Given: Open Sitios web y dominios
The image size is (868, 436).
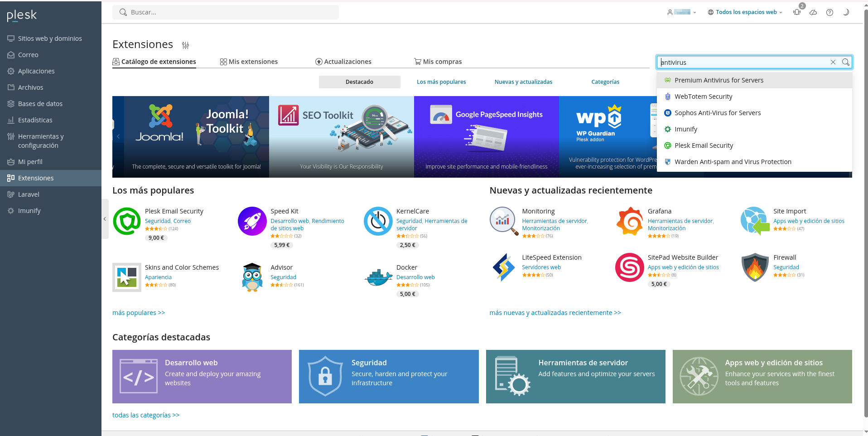Looking at the screenshot, I should 51,39.
